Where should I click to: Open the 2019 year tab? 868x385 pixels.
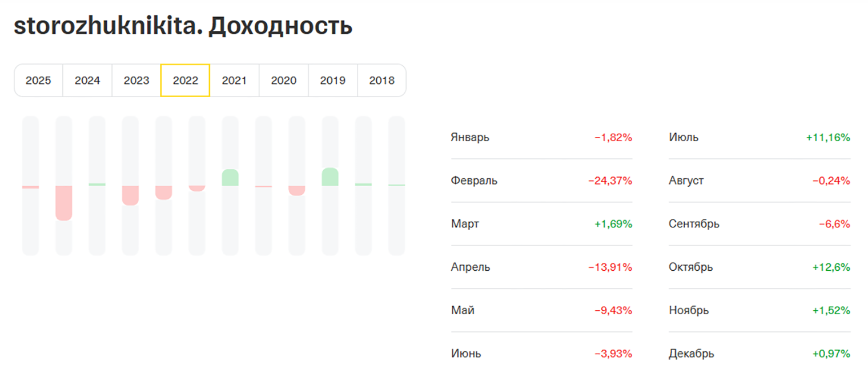tap(333, 81)
